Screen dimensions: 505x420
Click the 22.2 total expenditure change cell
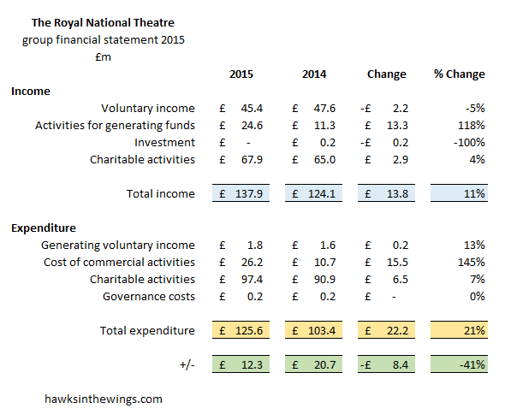point(387,330)
